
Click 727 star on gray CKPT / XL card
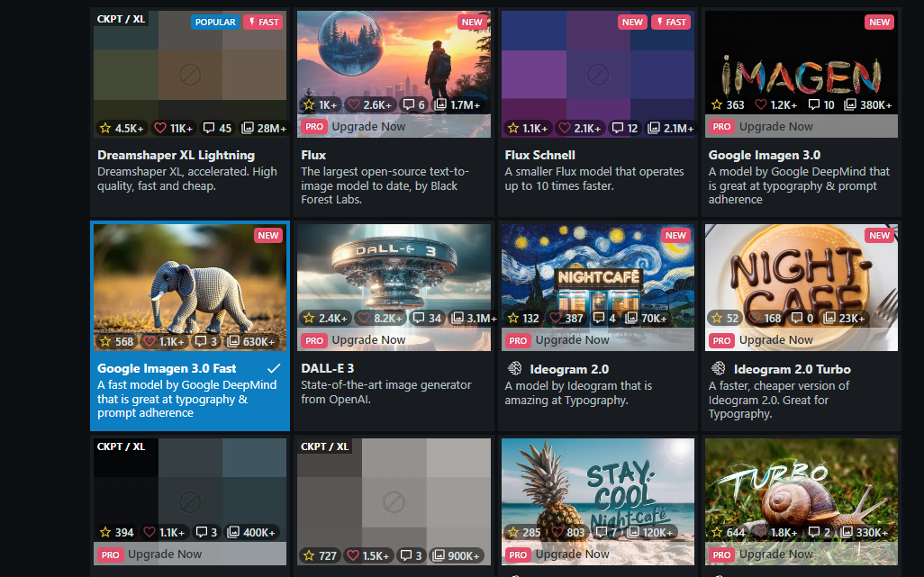[x=320, y=555]
